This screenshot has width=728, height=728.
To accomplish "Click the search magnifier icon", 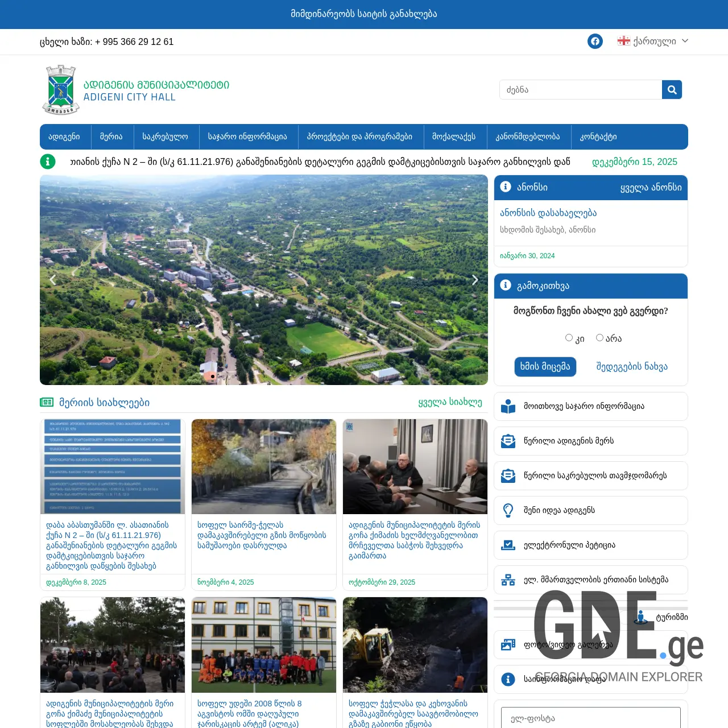I will [x=672, y=89].
